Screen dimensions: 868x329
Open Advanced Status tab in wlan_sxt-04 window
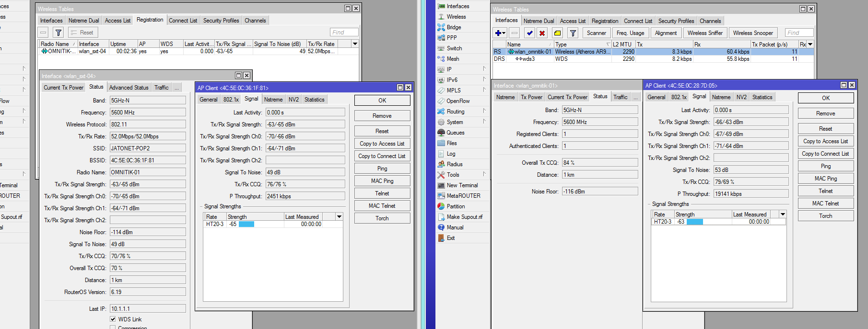click(x=129, y=88)
